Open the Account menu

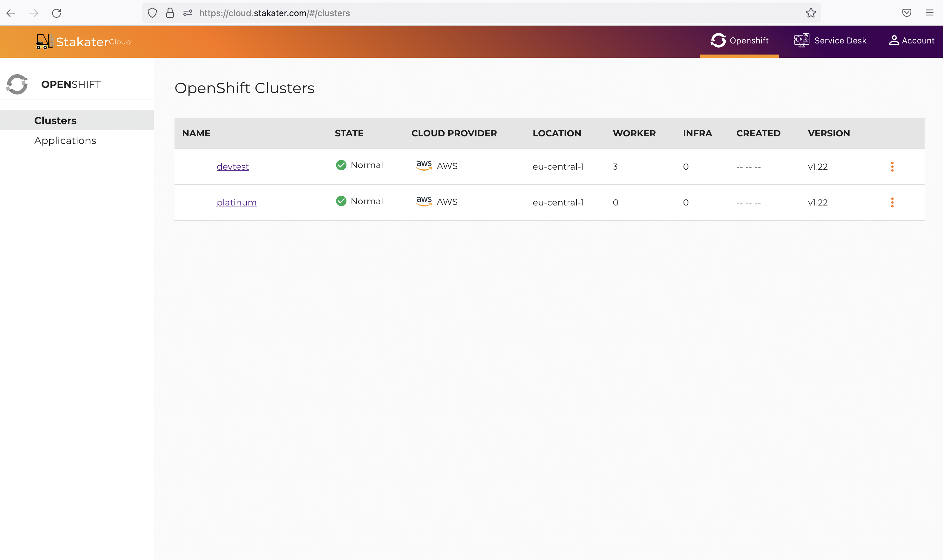[911, 41]
